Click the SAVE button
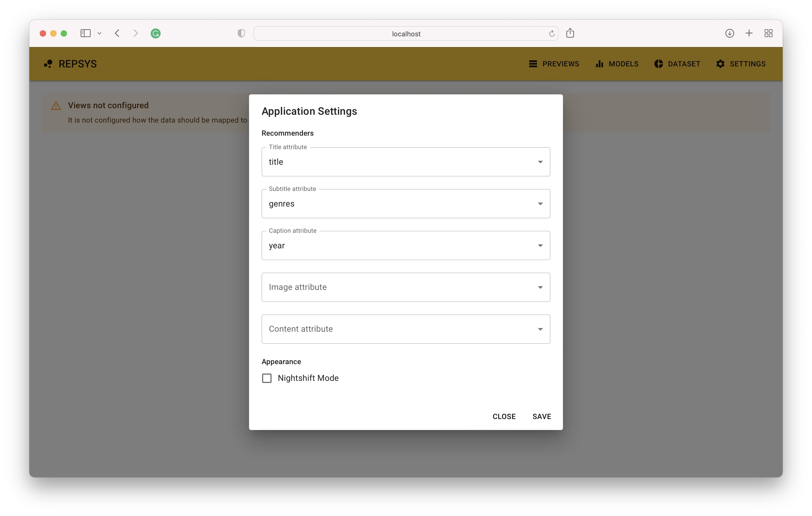The height and width of the screenshot is (516, 812). tap(541, 416)
